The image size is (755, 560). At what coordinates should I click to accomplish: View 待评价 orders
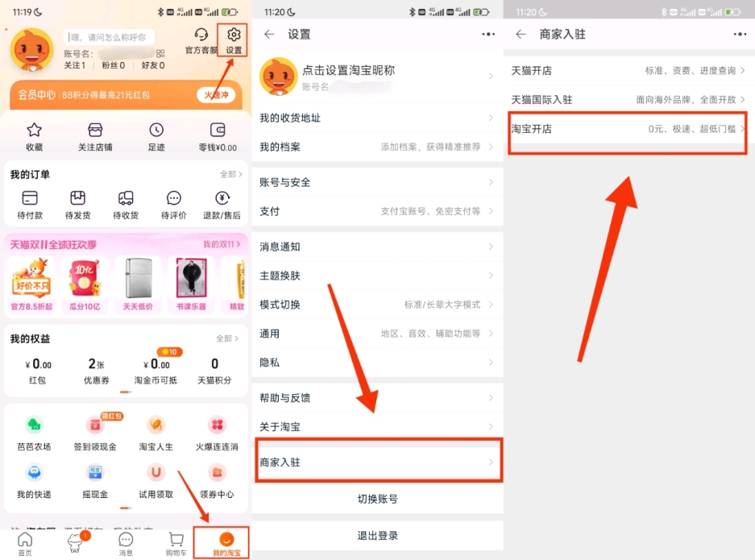pyautogui.click(x=173, y=205)
